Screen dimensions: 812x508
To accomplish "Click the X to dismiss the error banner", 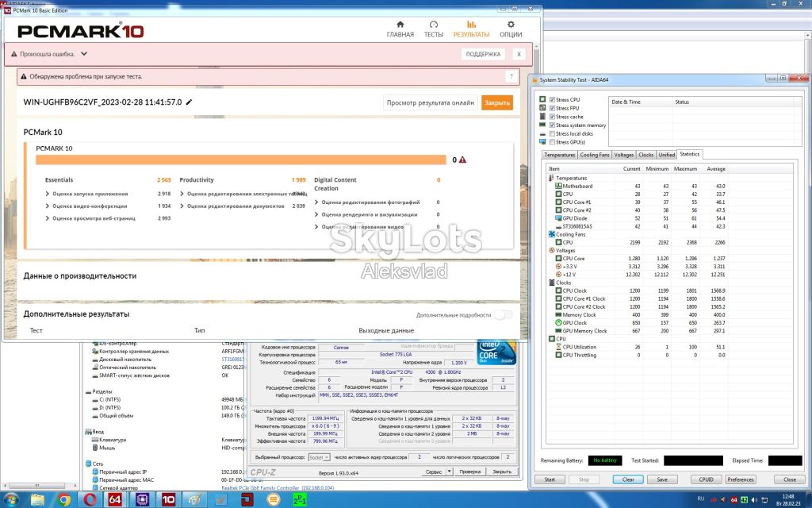I will tap(519, 54).
